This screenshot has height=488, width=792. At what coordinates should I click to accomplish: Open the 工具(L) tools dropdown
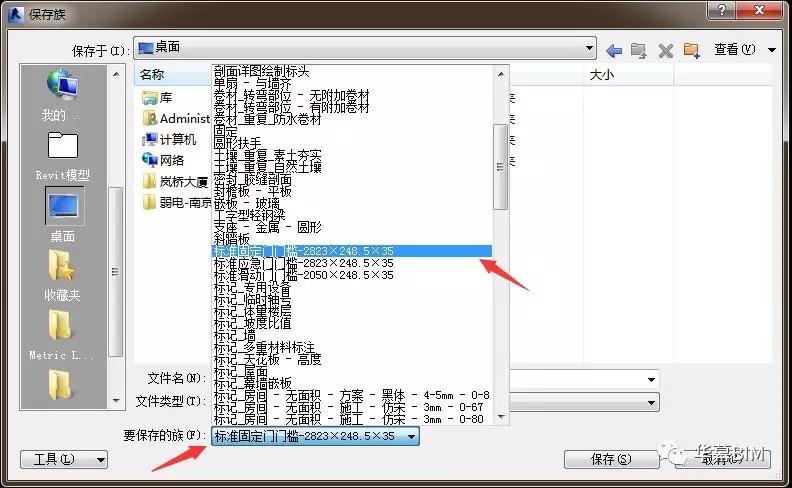[x=64, y=459]
